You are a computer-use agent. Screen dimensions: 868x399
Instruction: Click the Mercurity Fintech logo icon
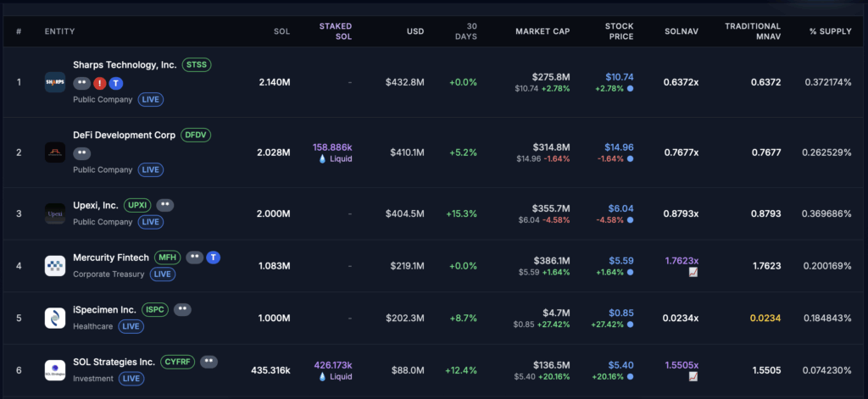coord(55,266)
